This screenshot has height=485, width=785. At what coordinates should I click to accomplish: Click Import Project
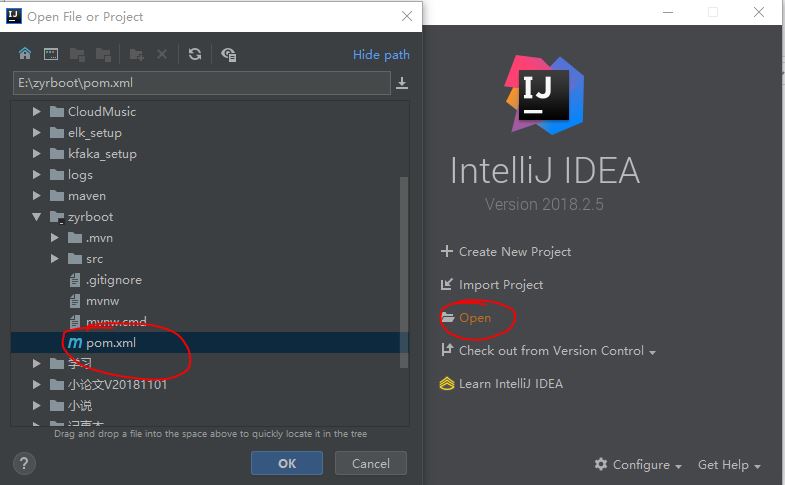[501, 284]
